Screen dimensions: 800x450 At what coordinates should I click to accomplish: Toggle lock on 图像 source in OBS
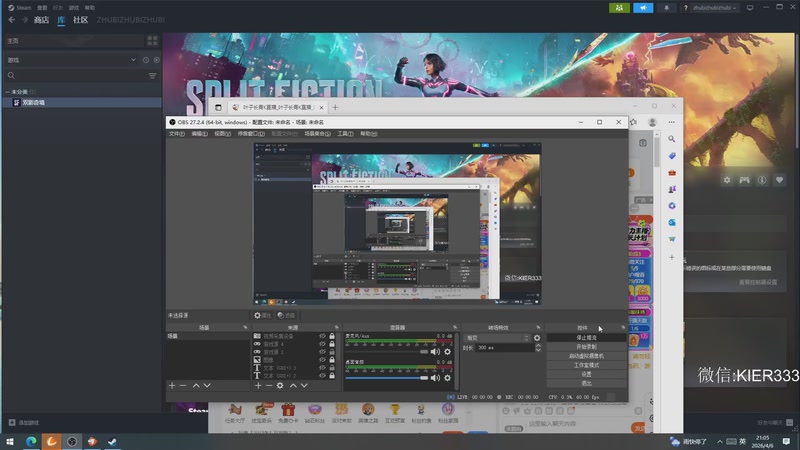pyautogui.click(x=332, y=360)
